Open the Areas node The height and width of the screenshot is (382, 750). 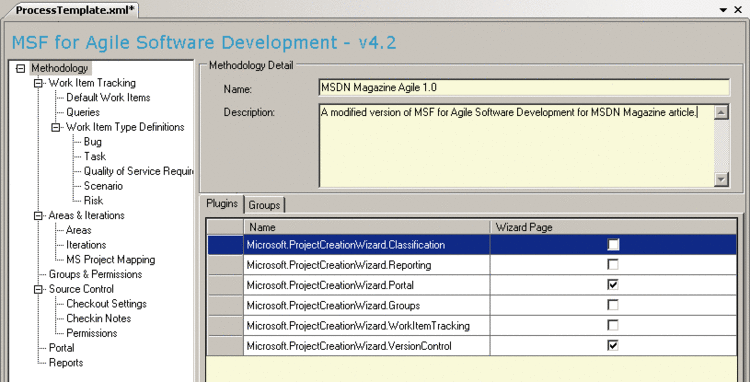tap(78, 230)
